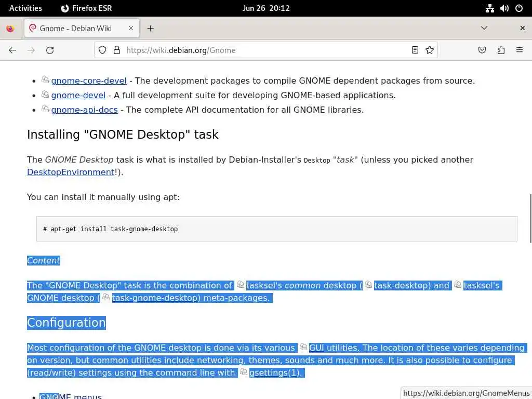Open network status icon in top bar
The height and width of the screenshot is (399, 532).
coord(489,8)
